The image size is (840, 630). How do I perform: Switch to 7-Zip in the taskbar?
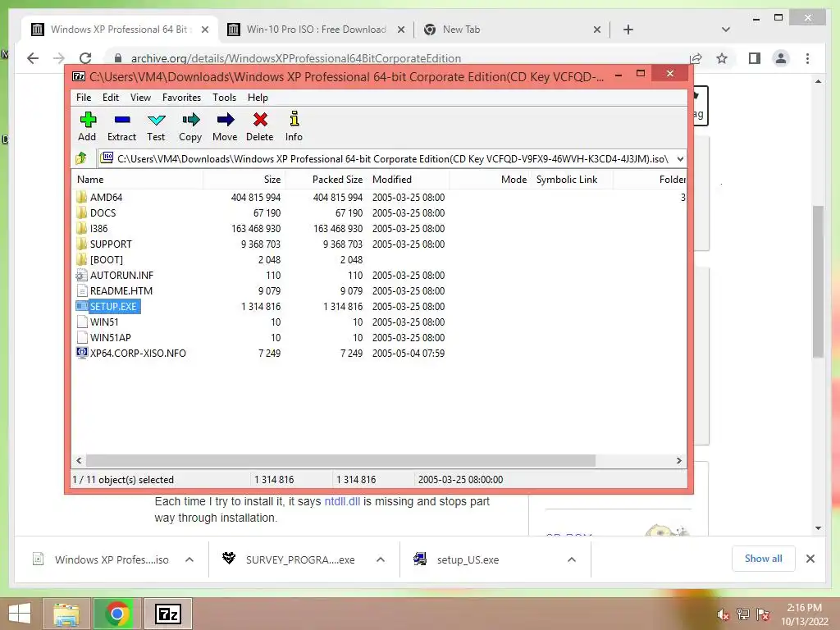pyautogui.click(x=168, y=614)
